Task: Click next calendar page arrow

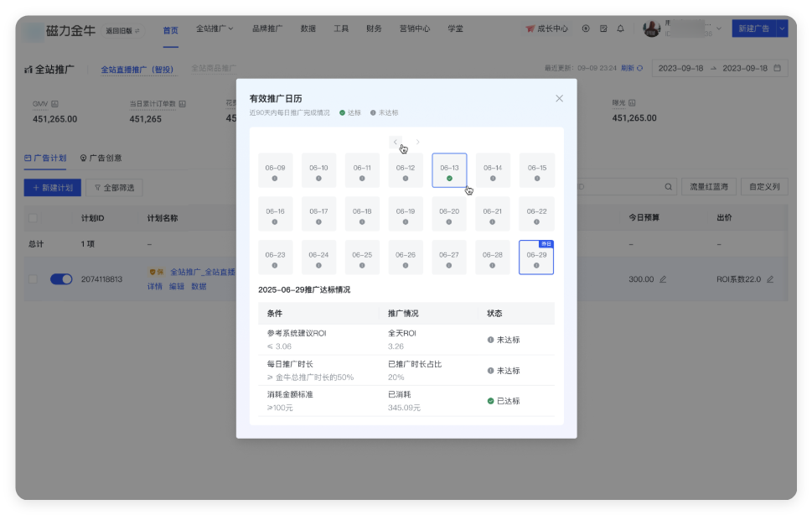Action: pyautogui.click(x=418, y=142)
